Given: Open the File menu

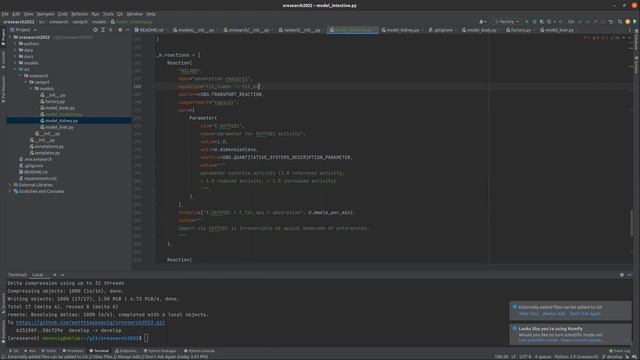Looking at the screenshot, I should click(x=5, y=14).
